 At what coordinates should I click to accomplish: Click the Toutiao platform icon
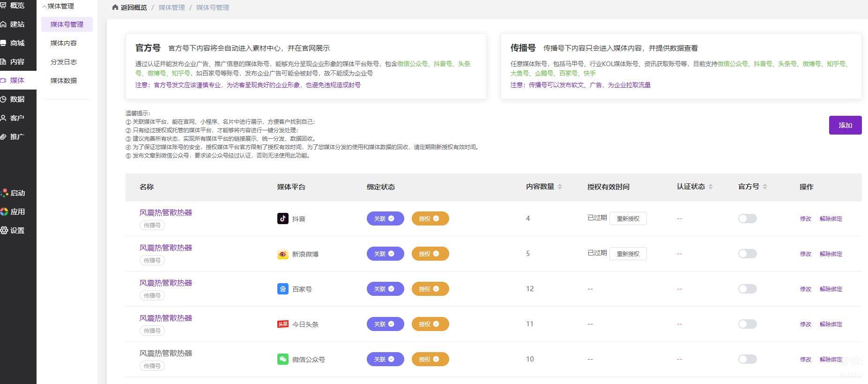[x=282, y=324]
